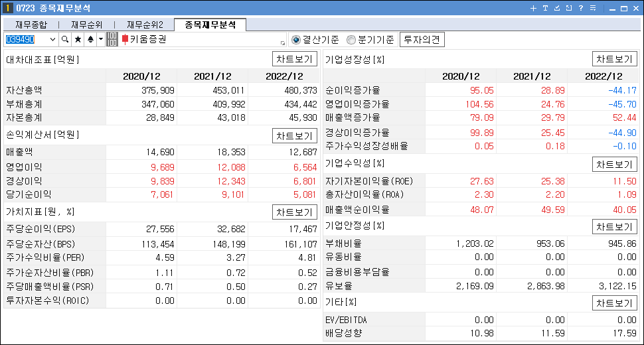Click the 순이익증가율 value -44.17
The width and height of the screenshot is (644, 345).
[622, 90]
